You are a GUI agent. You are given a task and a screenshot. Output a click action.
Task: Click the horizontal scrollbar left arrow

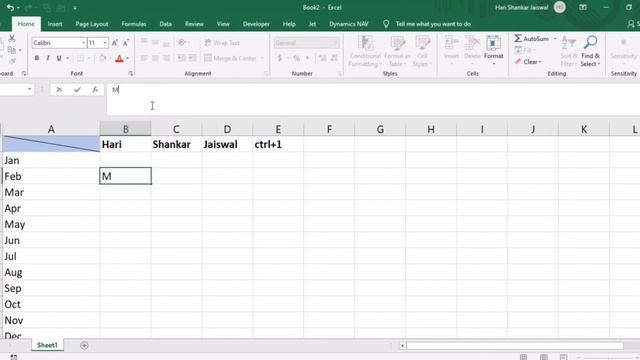click(402, 346)
